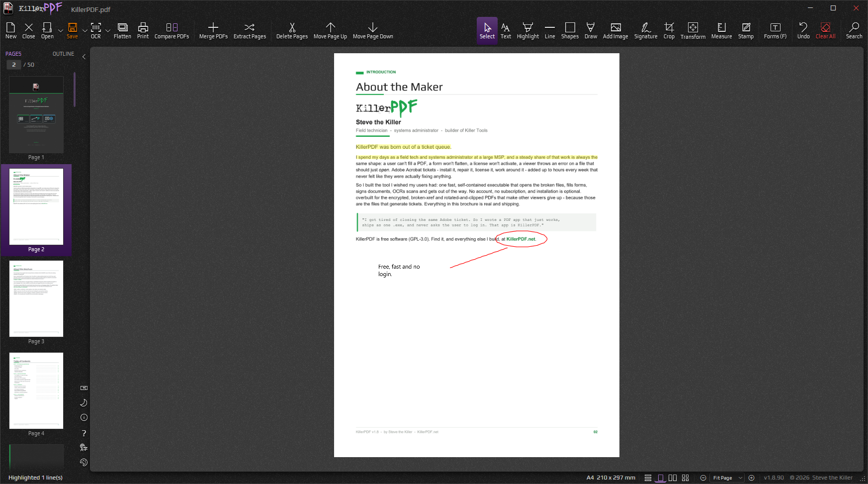
Task: Enable two-page side-by-side view
Action: click(673, 478)
